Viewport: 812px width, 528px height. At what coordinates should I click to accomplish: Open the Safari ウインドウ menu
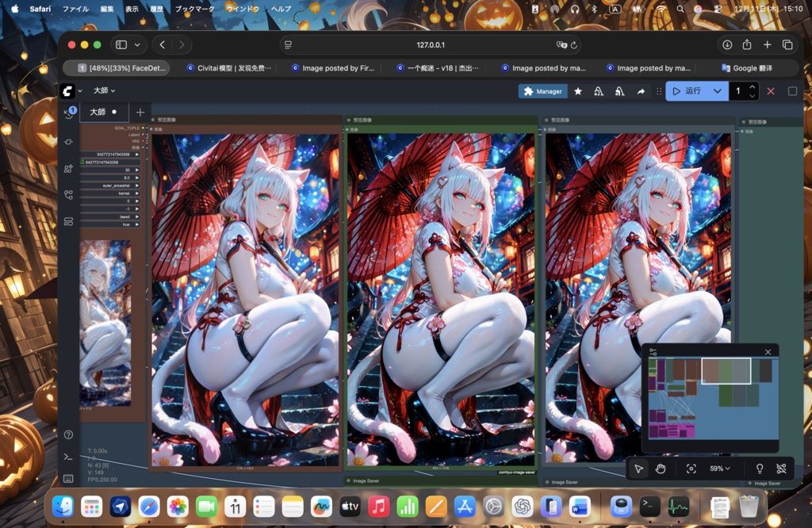(x=243, y=9)
